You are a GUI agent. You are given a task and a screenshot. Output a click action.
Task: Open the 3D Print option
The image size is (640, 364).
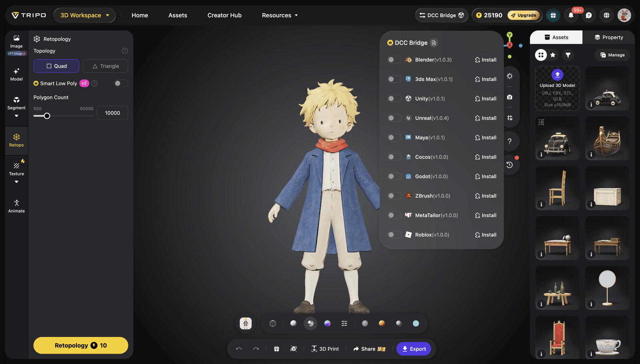[x=325, y=349]
